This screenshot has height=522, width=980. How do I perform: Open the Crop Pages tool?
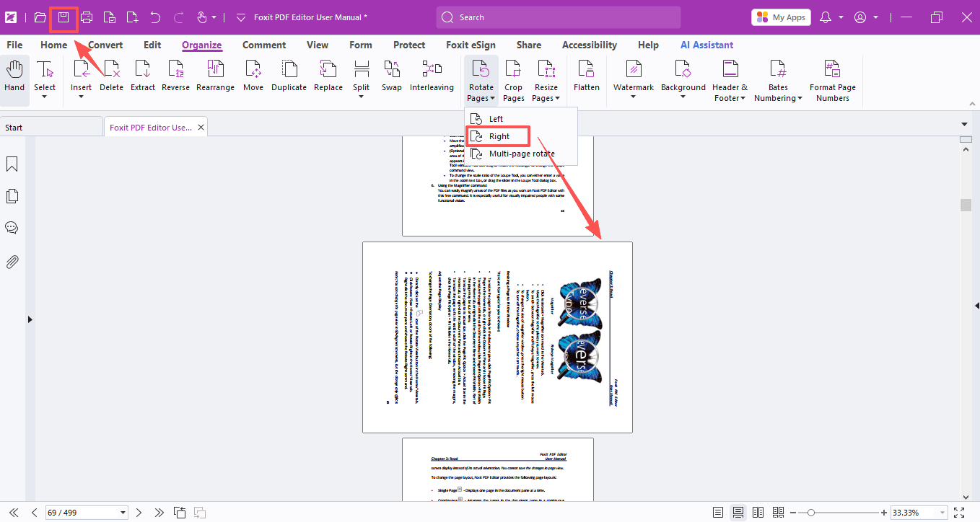pos(514,81)
